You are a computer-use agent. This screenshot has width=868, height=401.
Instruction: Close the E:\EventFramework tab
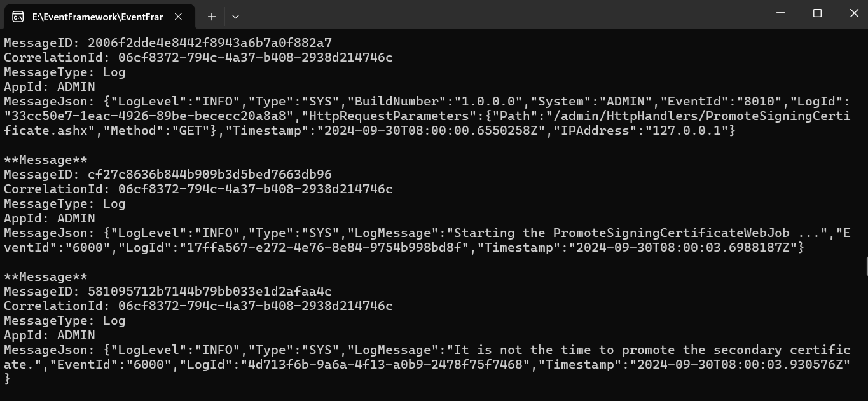pos(179,17)
